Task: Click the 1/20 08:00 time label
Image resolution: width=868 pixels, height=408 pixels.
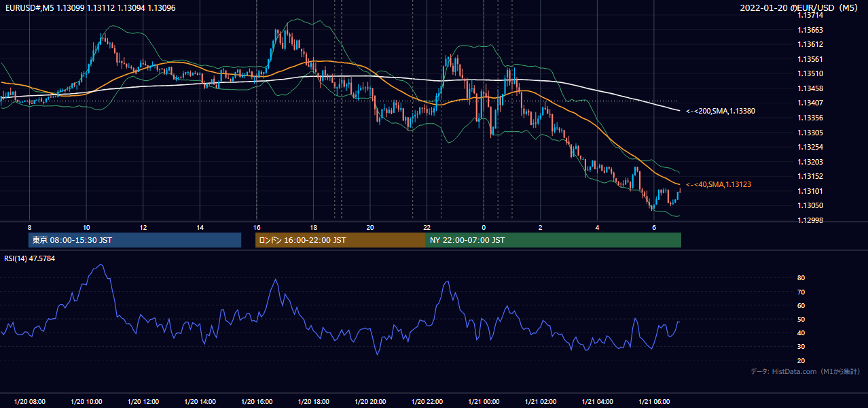Action: pos(29,402)
